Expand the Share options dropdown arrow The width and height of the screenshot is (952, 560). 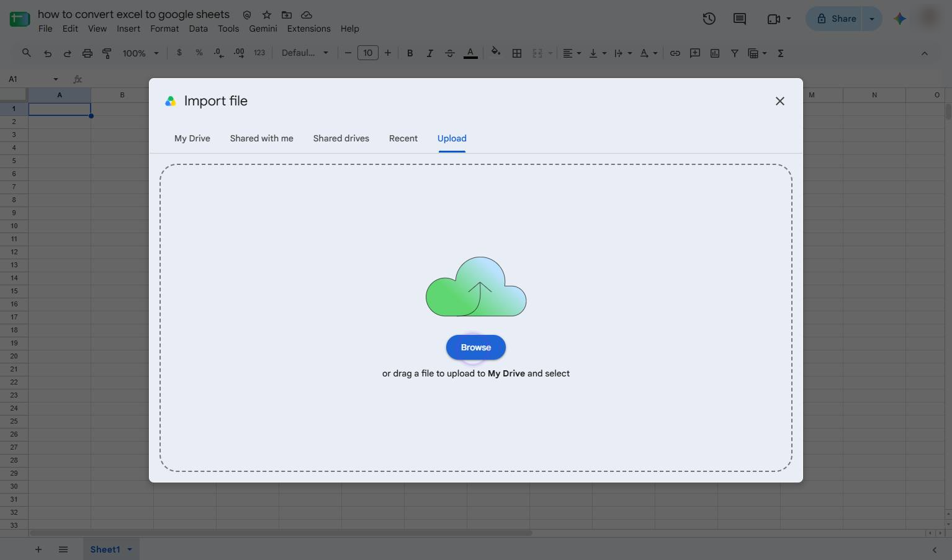872,19
